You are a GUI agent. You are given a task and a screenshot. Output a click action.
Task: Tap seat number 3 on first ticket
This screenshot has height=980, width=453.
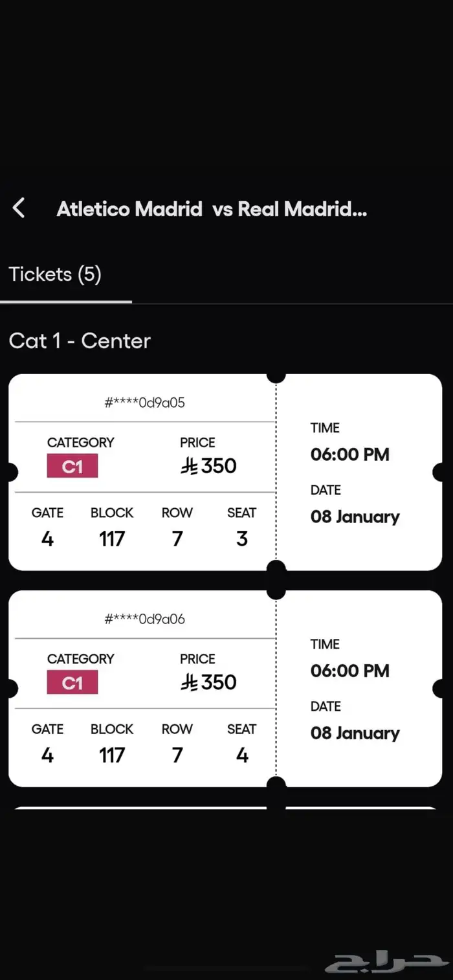[242, 539]
